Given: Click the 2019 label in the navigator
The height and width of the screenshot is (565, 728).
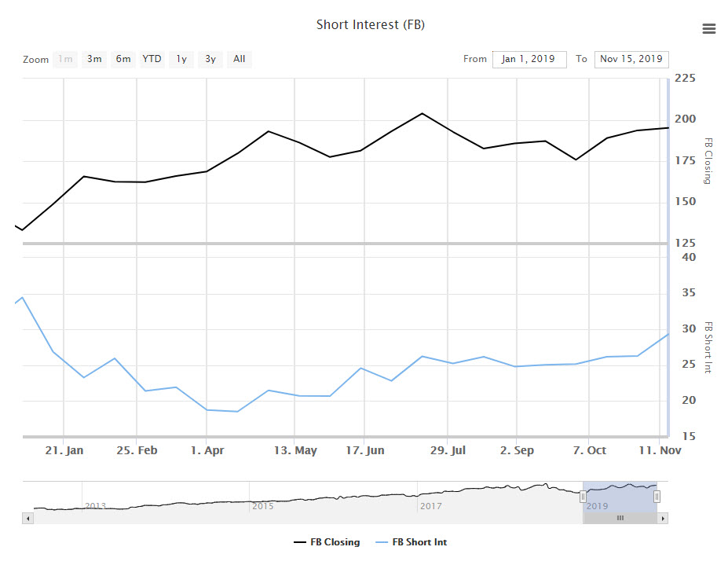Looking at the screenshot, I should tap(597, 506).
